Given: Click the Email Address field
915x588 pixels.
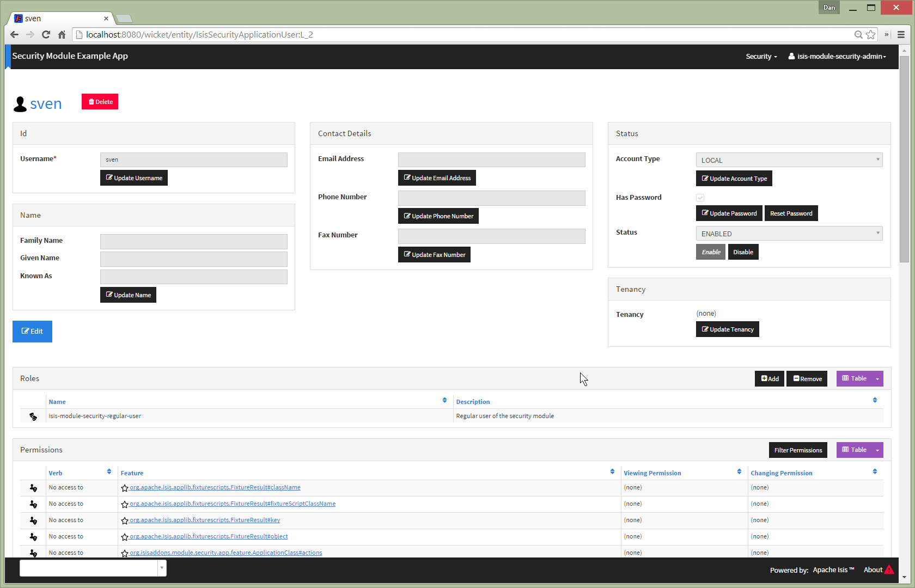Looking at the screenshot, I should coord(492,160).
